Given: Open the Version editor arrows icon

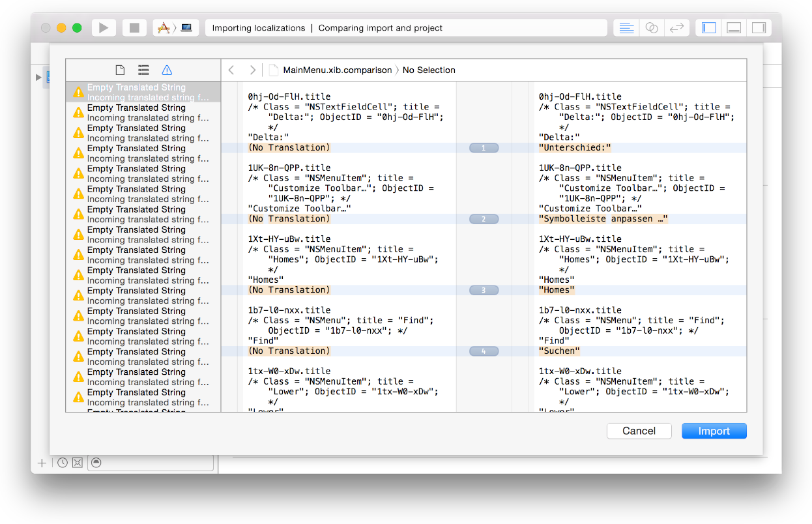Looking at the screenshot, I should pyautogui.click(x=676, y=28).
